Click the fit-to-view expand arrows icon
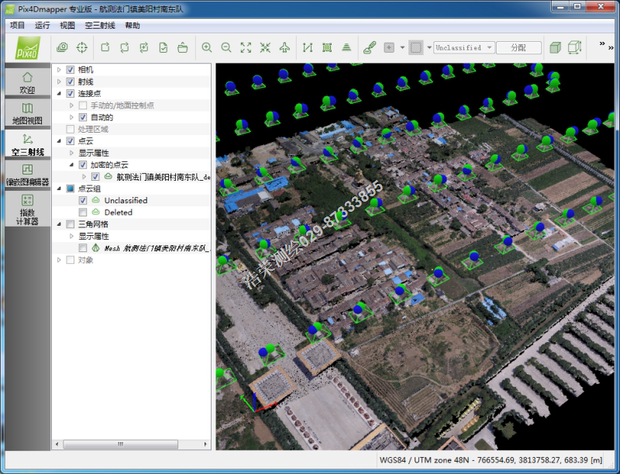The image size is (620, 474). 246,47
